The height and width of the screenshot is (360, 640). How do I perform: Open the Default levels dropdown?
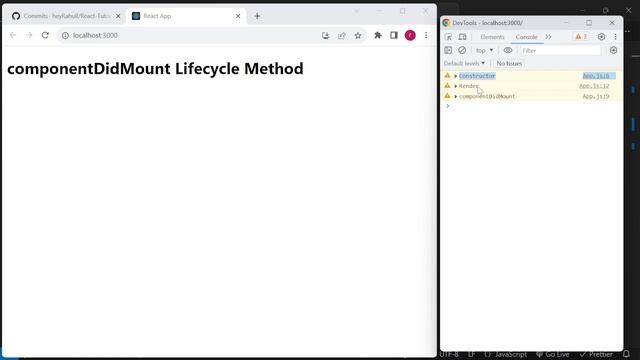[x=464, y=63]
